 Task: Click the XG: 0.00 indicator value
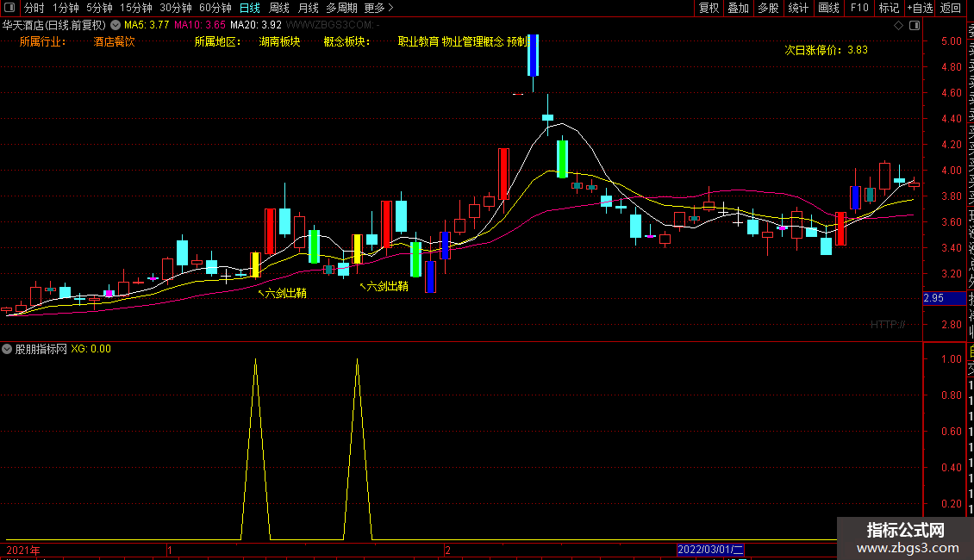[x=91, y=349]
